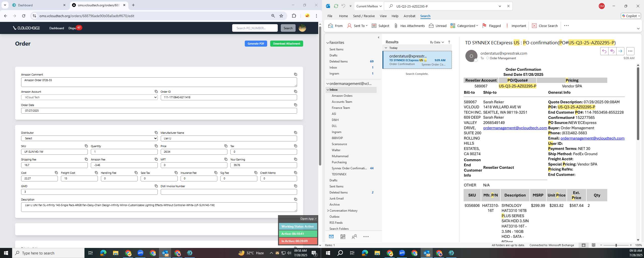Image resolution: width=644 pixels, height=258 pixels.
Task: Collapse the Today results group
Action: pos(386,48)
